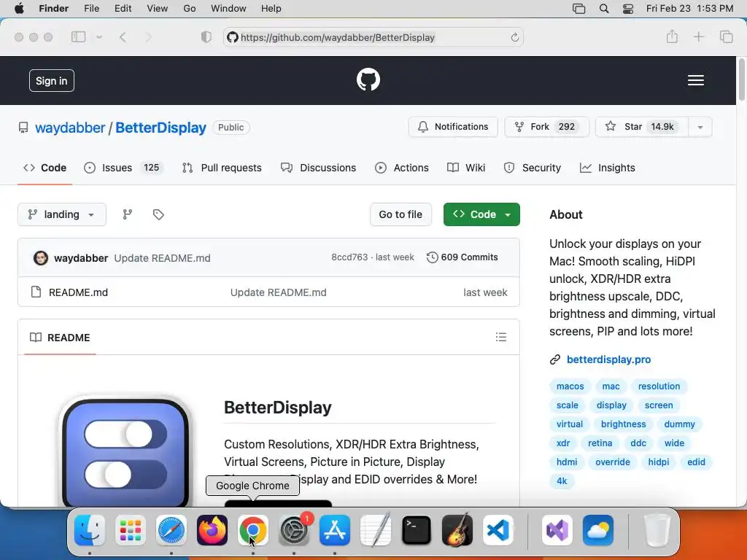The width and height of the screenshot is (747, 560).
Task: Open Safari from the Dock
Action: point(171,530)
